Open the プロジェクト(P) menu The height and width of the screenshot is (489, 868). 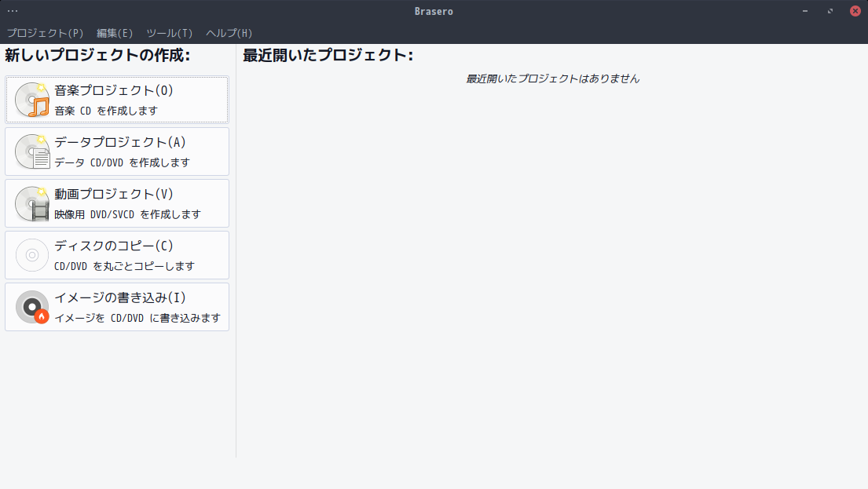45,33
